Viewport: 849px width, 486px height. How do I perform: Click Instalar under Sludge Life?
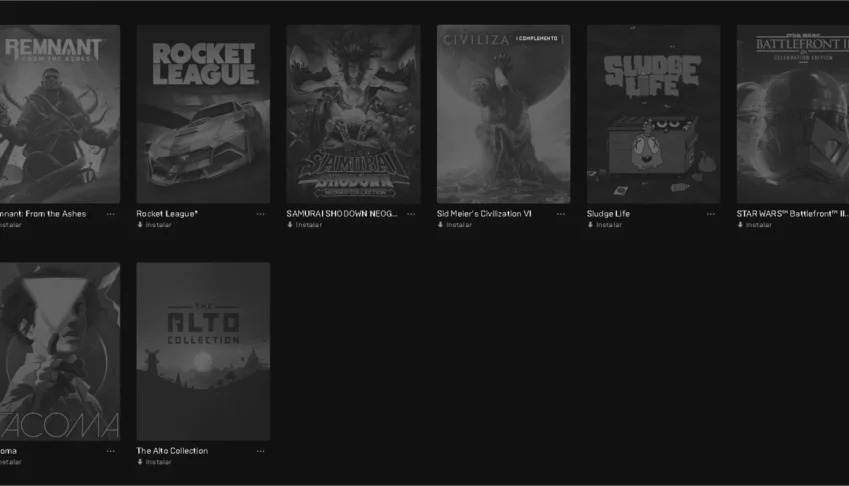pyautogui.click(x=605, y=225)
